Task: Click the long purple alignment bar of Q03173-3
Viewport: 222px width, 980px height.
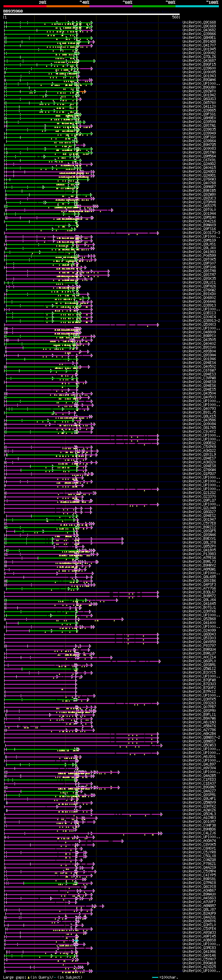Action: [81, 233]
